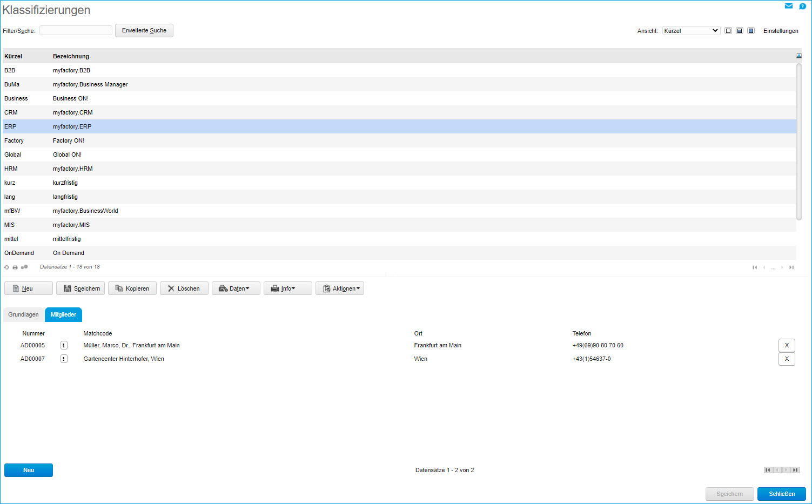Switch to the Grundlagen tab
The width and height of the screenshot is (812, 504).
point(23,314)
